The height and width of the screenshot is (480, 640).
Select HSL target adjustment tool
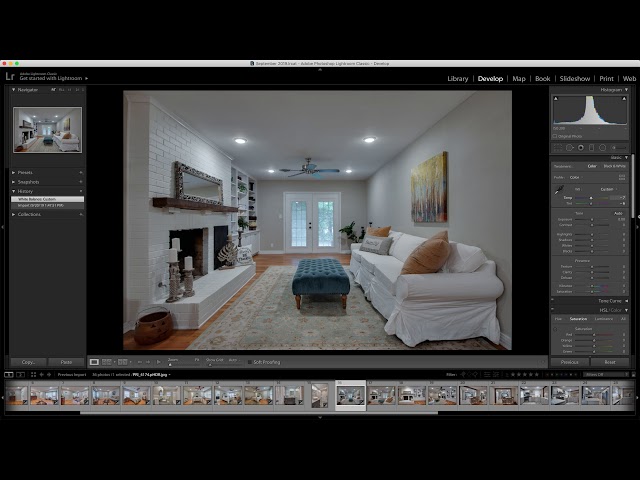point(555,329)
